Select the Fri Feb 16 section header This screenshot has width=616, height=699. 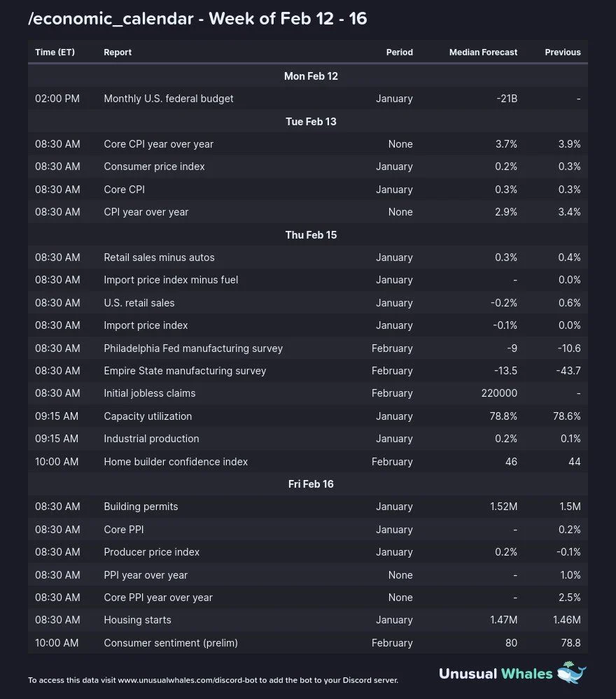tap(311, 483)
